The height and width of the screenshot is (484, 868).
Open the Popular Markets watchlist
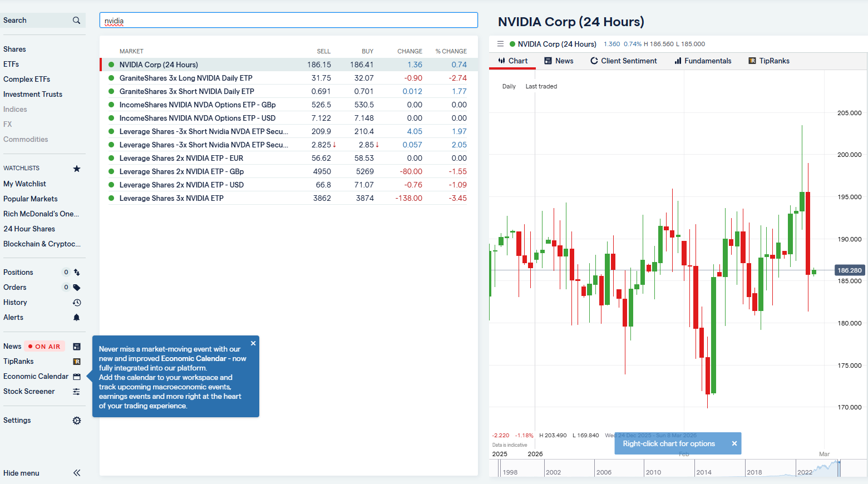pos(30,199)
